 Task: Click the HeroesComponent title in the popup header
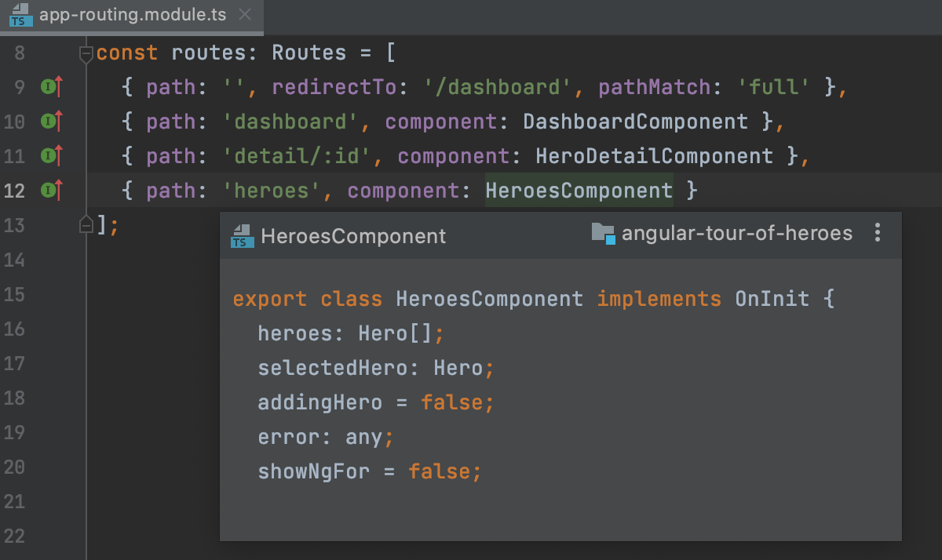coord(355,235)
